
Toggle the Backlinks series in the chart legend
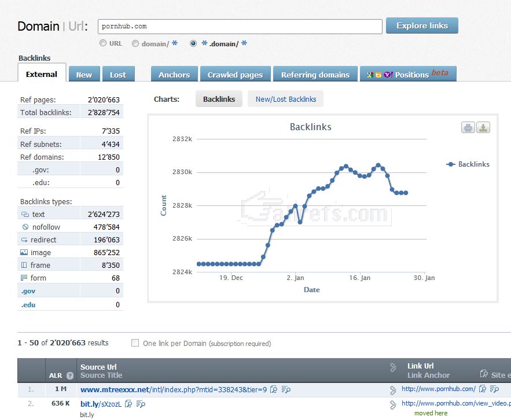pos(468,164)
